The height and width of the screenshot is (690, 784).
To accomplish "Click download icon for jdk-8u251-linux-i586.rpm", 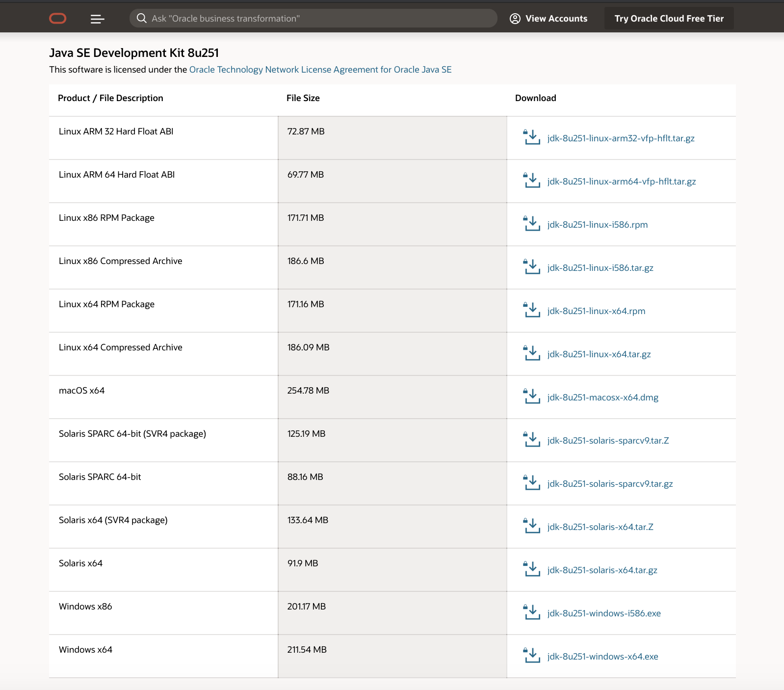I will pyautogui.click(x=532, y=224).
